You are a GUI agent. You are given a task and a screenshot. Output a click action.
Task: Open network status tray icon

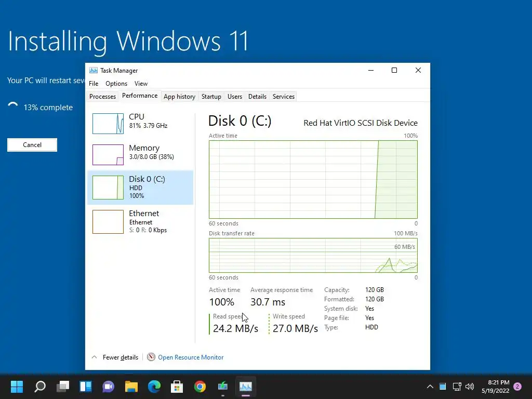click(x=457, y=387)
